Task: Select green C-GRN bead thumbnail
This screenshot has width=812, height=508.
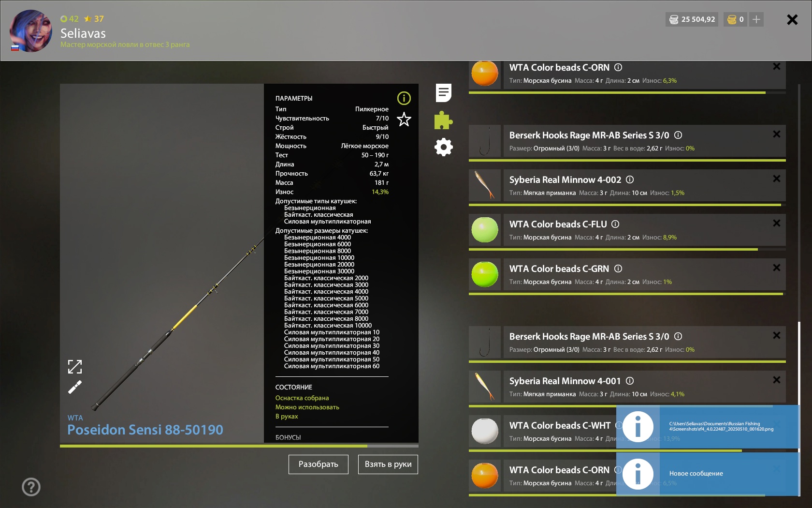Action: coord(485,274)
